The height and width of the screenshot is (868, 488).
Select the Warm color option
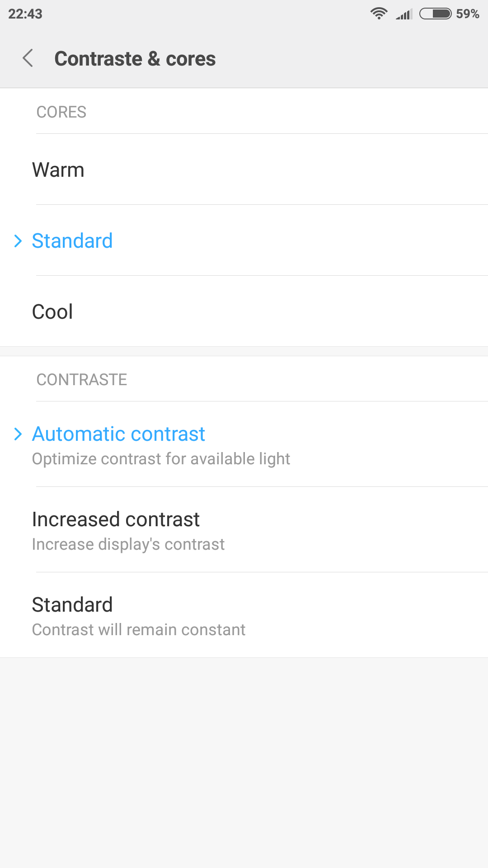pyautogui.click(x=244, y=170)
